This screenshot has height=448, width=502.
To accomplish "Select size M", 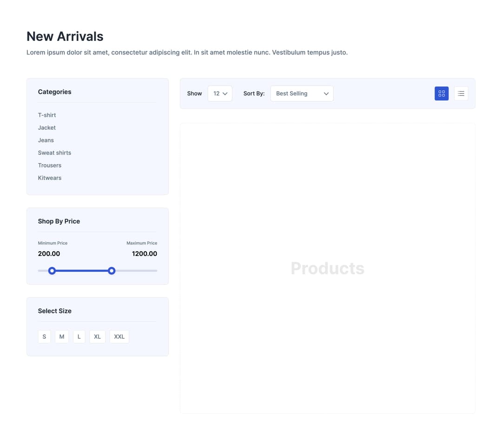I will pos(62,336).
